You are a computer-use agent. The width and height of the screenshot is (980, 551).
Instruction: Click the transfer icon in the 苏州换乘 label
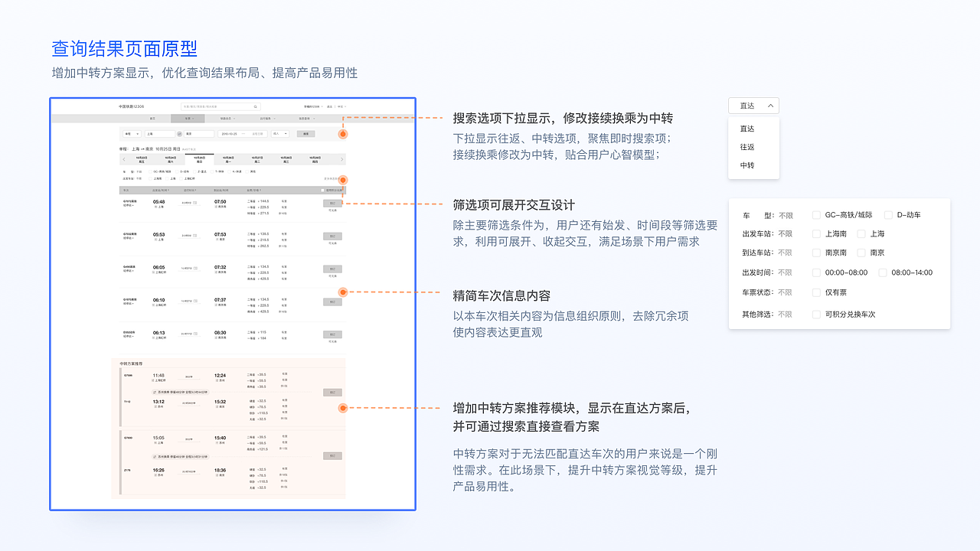point(155,392)
